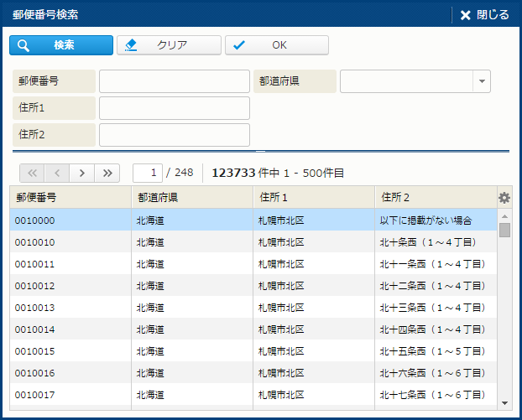Sort by 郵便番号 column header
This screenshot has height=420, width=522.
pyautogui.click(x=70, y=198)
